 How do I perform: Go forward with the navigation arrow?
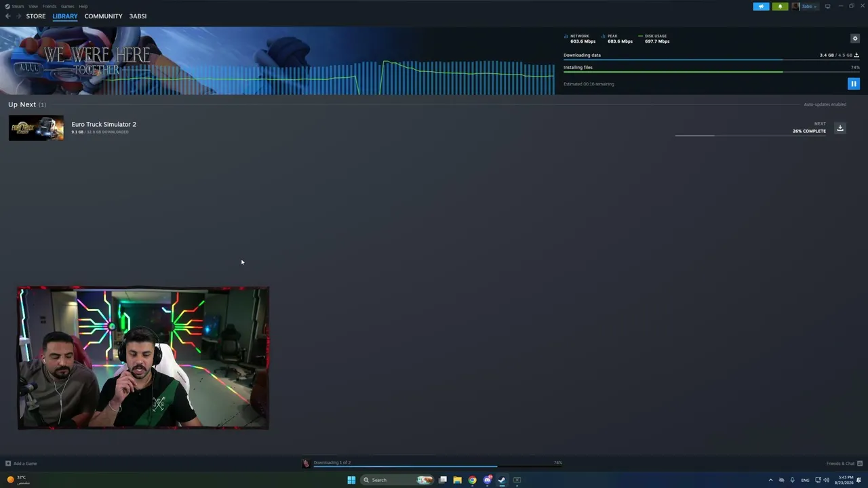pos(18,16)
